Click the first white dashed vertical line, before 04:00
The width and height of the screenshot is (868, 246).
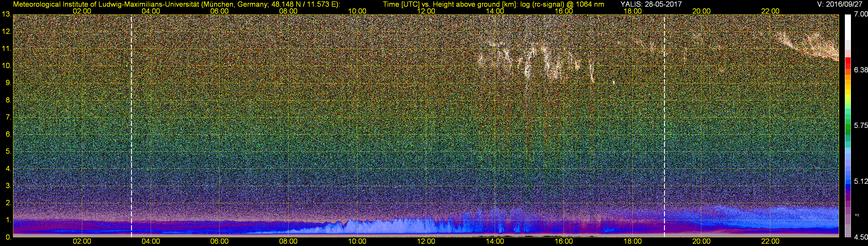[x=131, y=126]
